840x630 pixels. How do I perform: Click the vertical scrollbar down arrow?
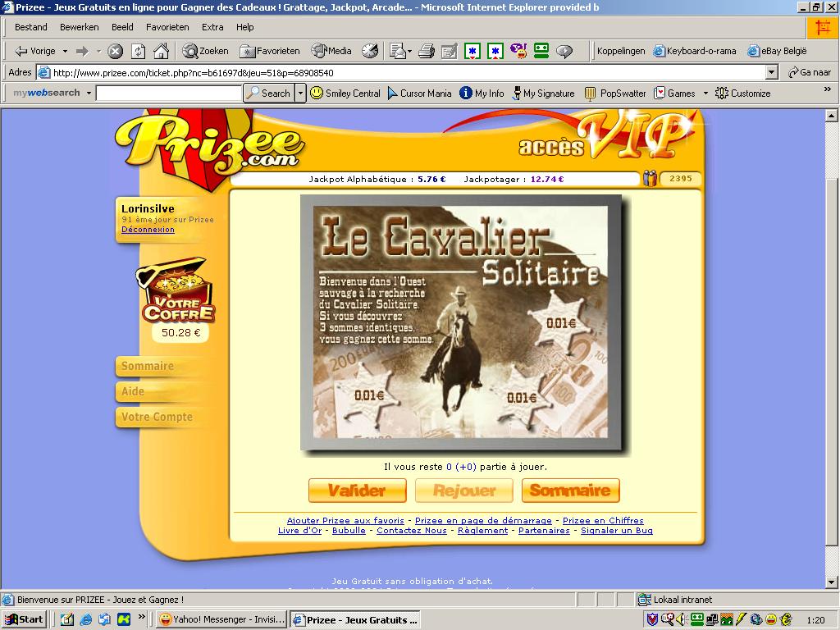pyautogui.click(x=832, y=582)
